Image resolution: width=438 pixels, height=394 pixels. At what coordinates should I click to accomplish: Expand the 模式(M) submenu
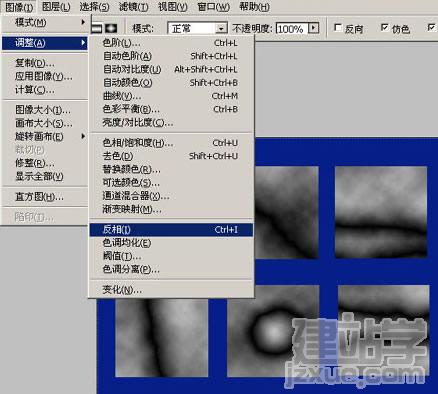[45, 23]
